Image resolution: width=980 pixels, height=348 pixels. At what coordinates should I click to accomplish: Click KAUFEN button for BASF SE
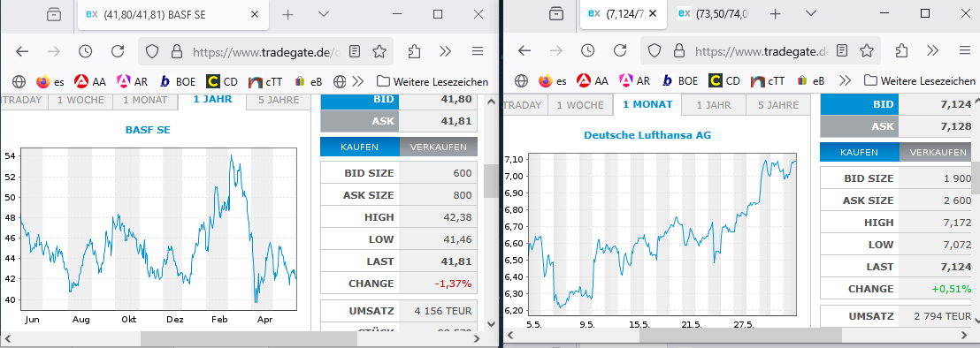click(359, 148)
